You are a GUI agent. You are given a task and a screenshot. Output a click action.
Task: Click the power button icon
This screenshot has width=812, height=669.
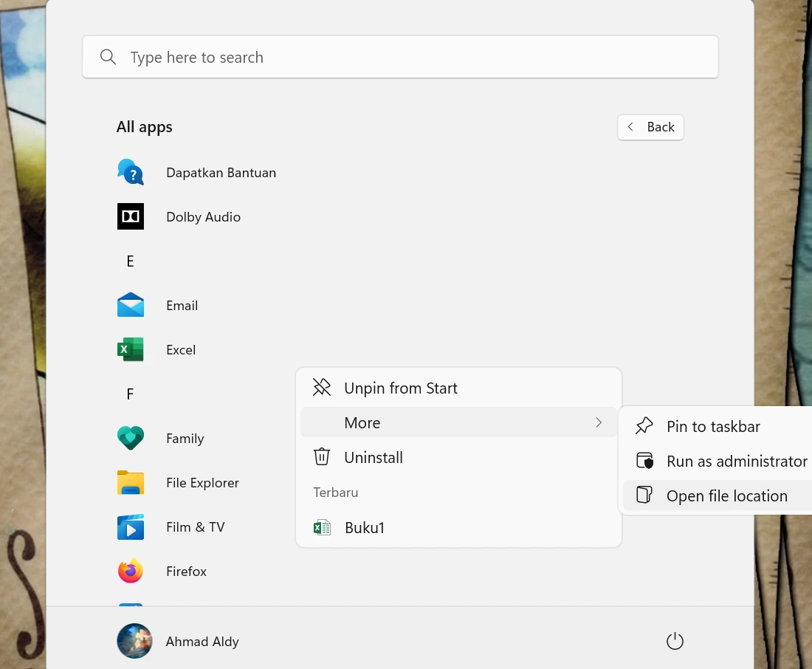point(675,642)
